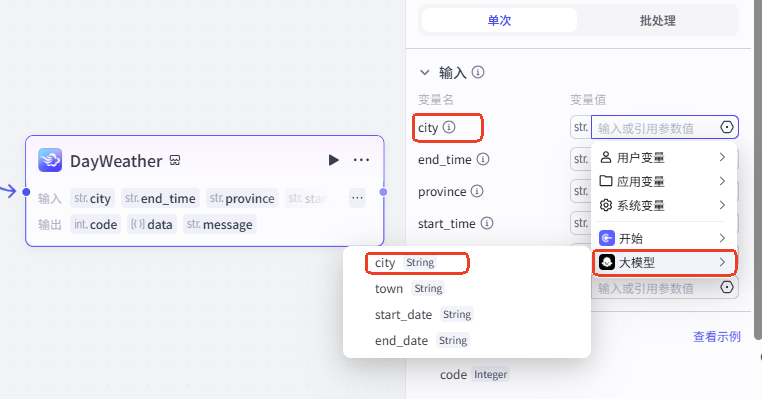
Task: Open 查看示例 link
Action: point(717,336)
